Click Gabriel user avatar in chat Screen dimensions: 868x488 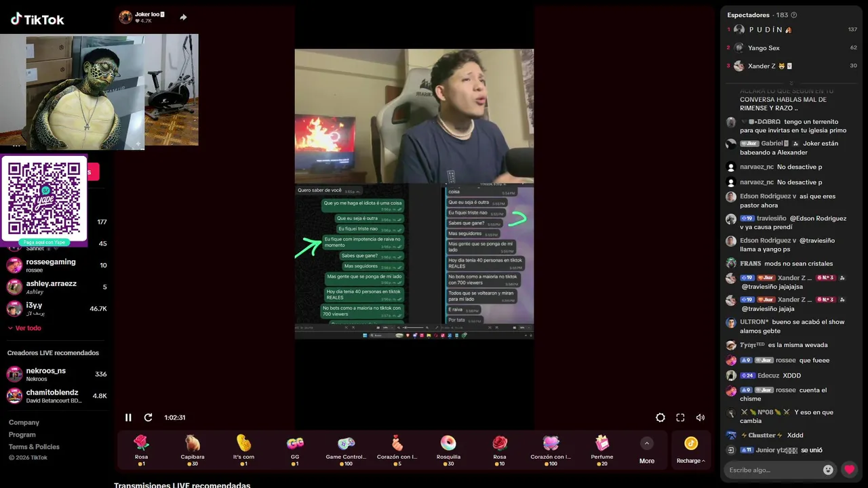tap(731, 144)
